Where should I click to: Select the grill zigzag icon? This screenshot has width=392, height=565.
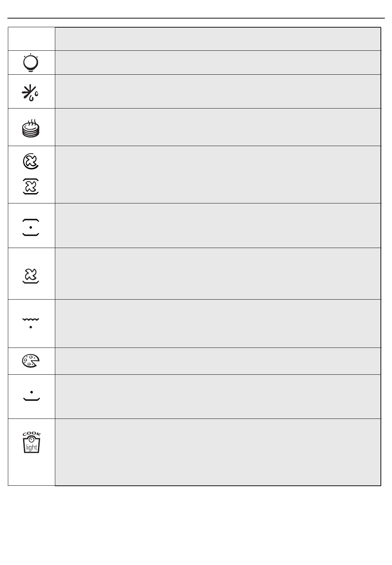(31, 322)
